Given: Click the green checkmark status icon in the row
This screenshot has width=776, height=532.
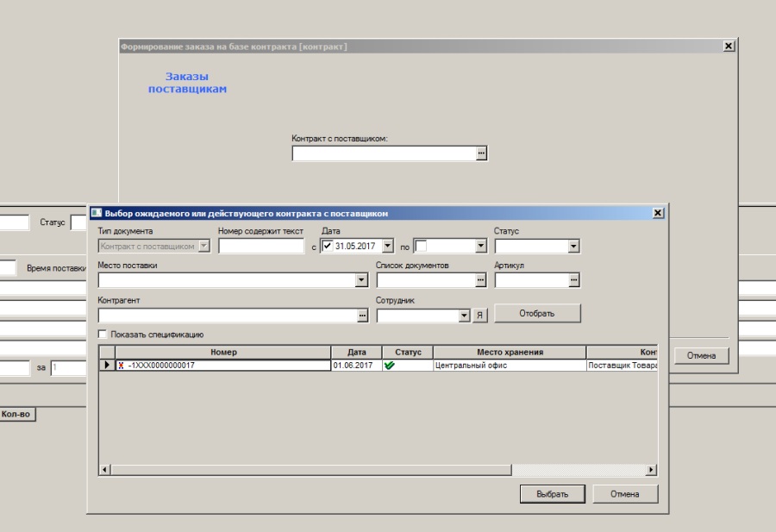Looking at the screenshot, I should tap(390, 366).
